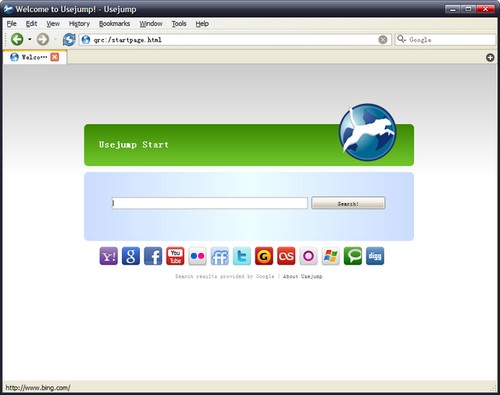Open the Digg shortcut icon
The height and width of the screenshot is (395, 500).
click(375, 256)
